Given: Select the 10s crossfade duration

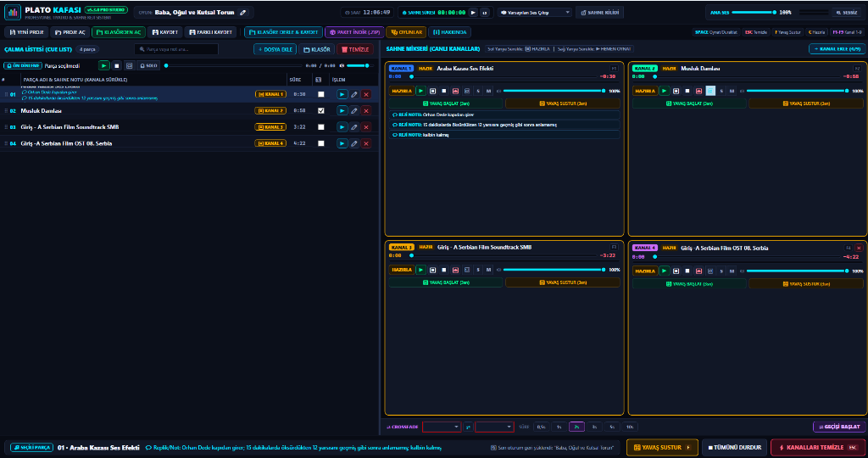Looking at the screenshot, I should 630,427.
